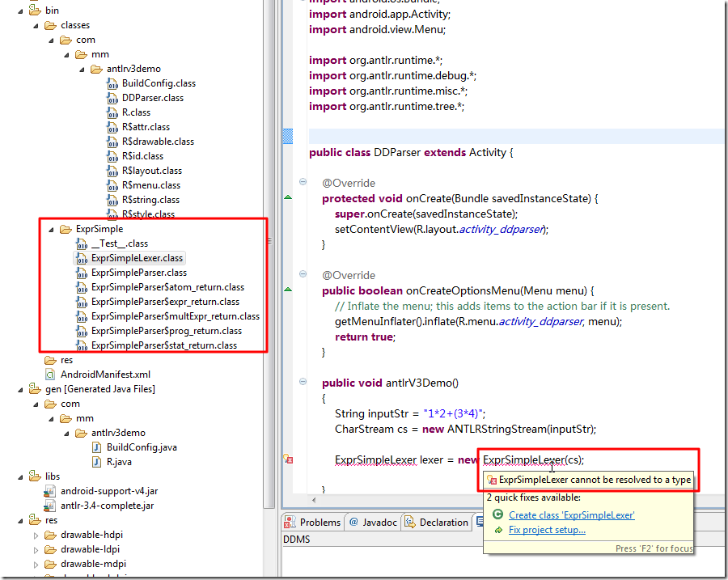Open the Problems tab
Viewport: 728px width, 580px height.
[x=312, y=522]
